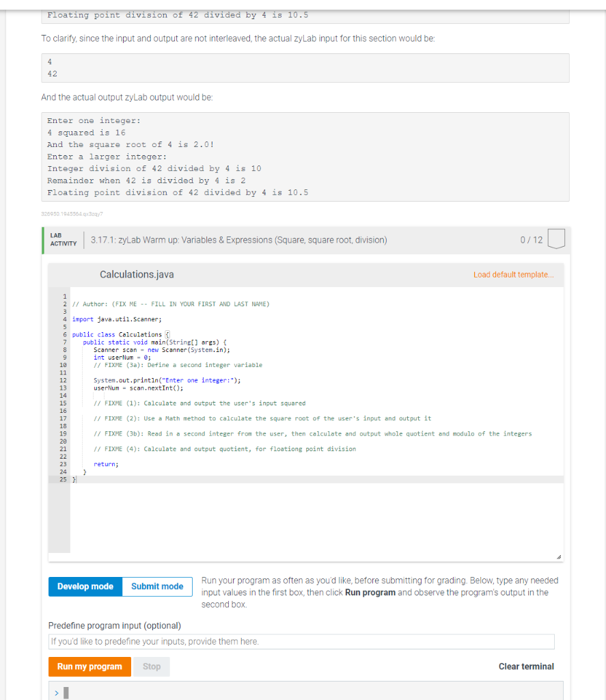Switch to Submit mode
Screen dimensions: 606x700
(156, 586)
